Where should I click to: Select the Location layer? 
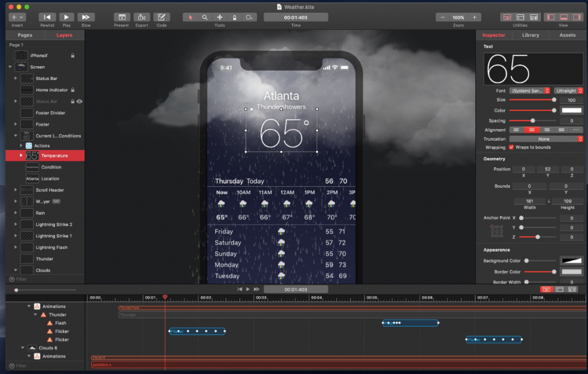click(45, 179)
